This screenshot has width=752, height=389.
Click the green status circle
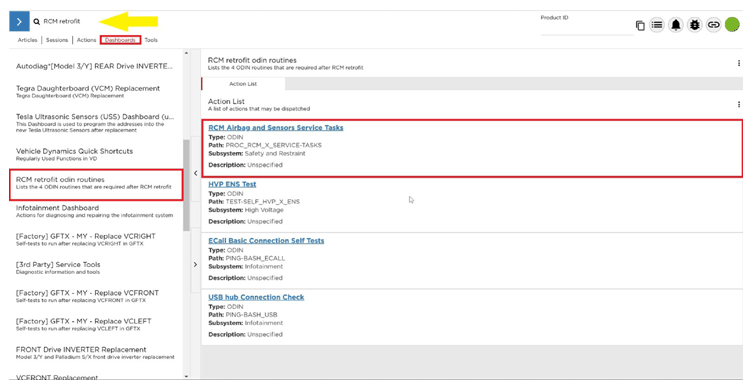[x=732, y=24]
